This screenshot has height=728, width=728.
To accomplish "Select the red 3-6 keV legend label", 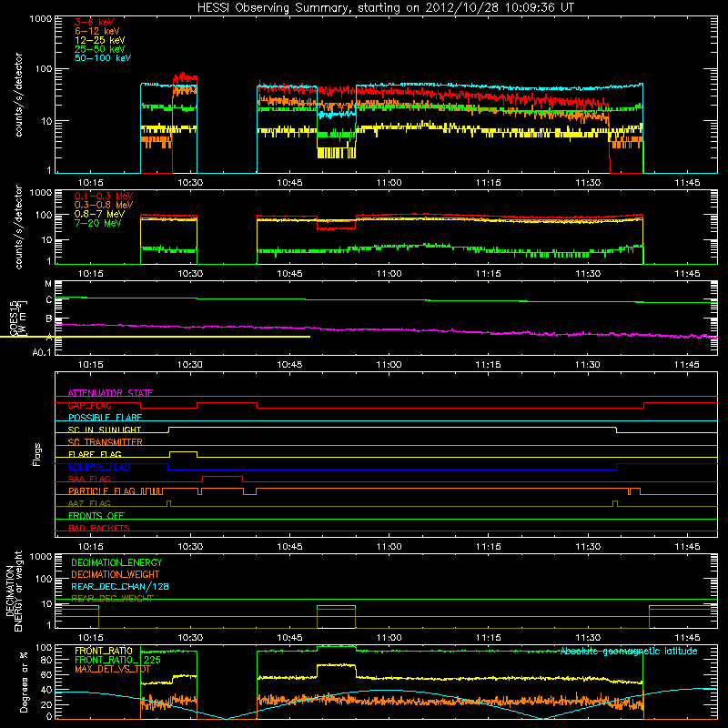I will tap(95, 22).
